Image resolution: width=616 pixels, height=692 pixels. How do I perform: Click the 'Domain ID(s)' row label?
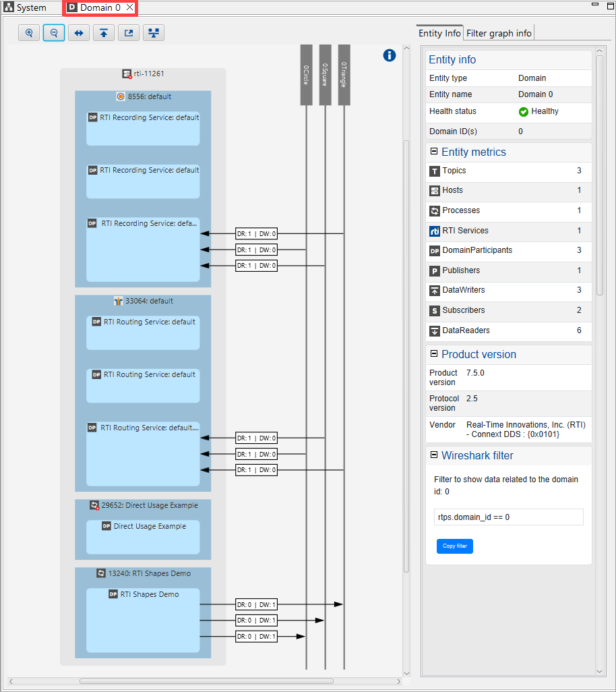[454, 132]
